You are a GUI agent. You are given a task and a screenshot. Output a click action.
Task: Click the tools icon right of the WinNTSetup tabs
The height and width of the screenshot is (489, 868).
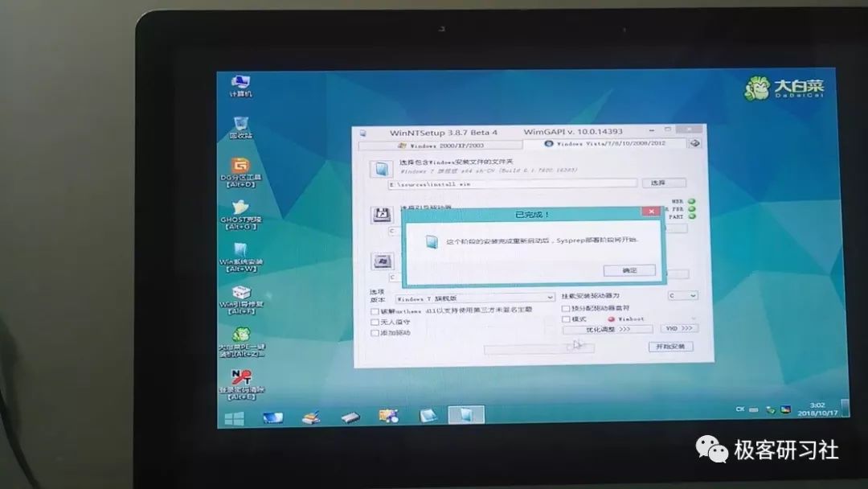[x=694, y=143]
